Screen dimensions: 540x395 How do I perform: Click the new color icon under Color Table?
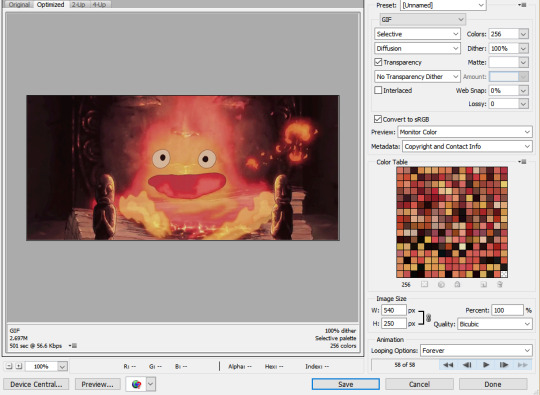point(484,284)
